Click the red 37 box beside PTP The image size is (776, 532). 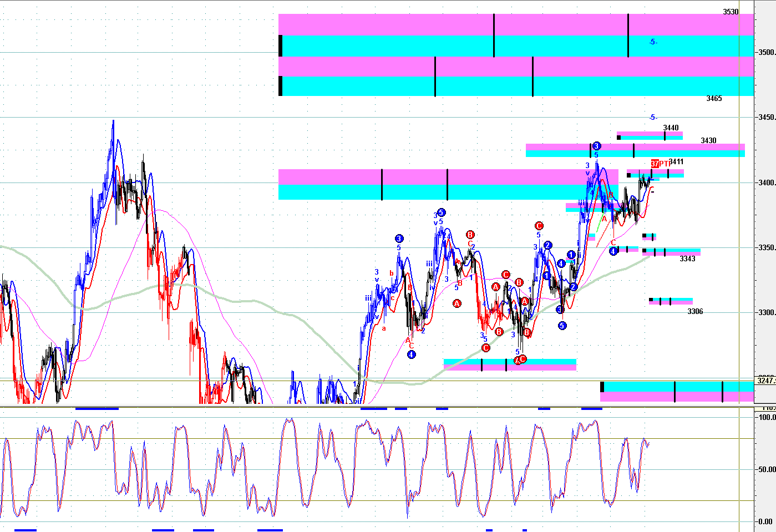click(x=655, y=164)
